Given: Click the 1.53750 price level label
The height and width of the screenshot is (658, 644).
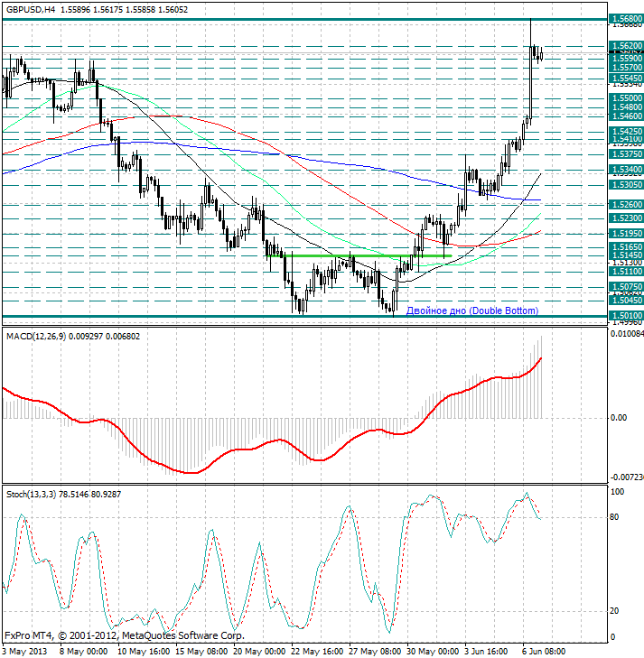Looking at the screenshot, I should tap(626, 154).
